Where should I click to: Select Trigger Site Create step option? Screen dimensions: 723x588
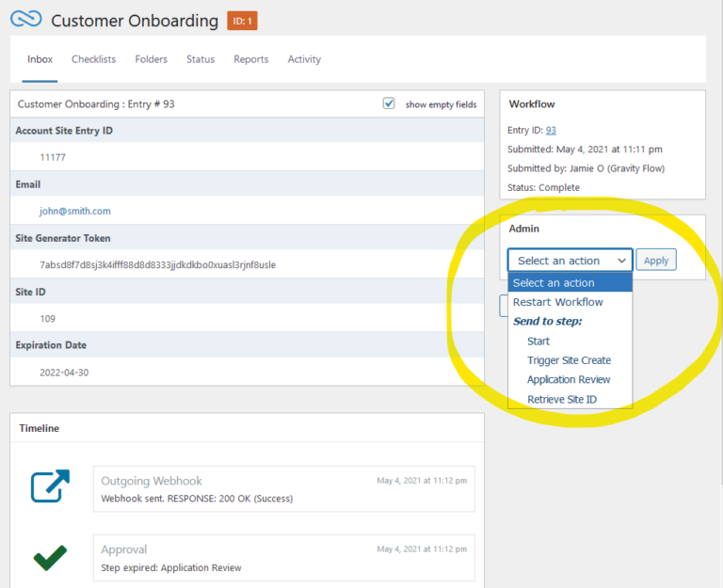coord(569,360)
